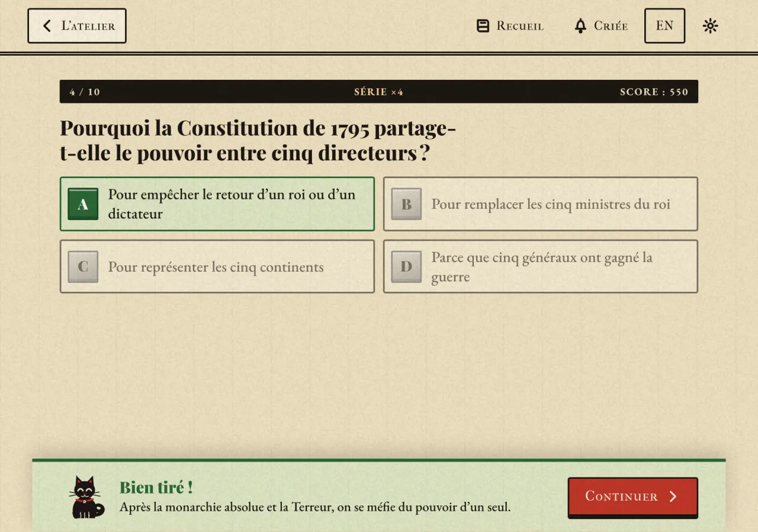Click the B letter tile
Viewport: 758px width, 532px height.
point(406,204)
